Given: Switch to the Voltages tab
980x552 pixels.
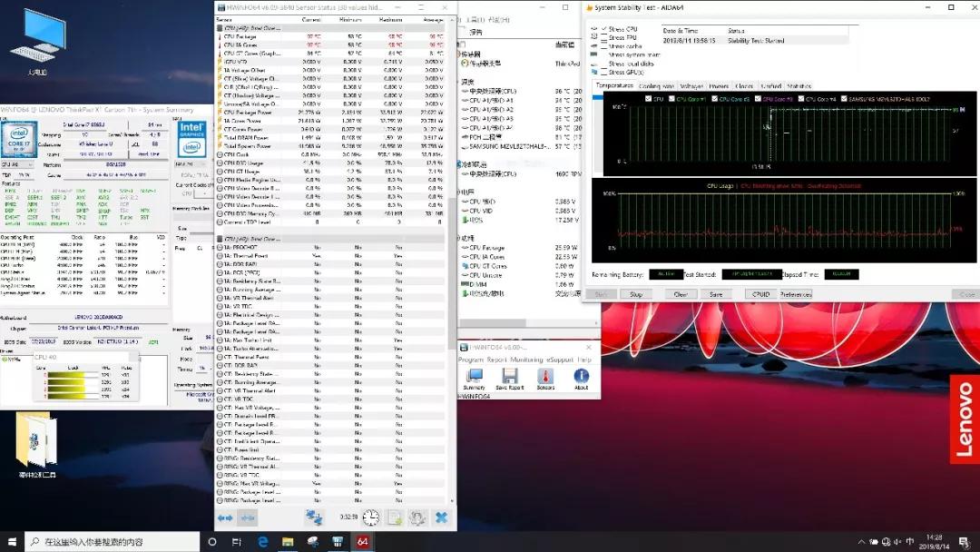Looking at the screenshot, I should tap(691, 86).
